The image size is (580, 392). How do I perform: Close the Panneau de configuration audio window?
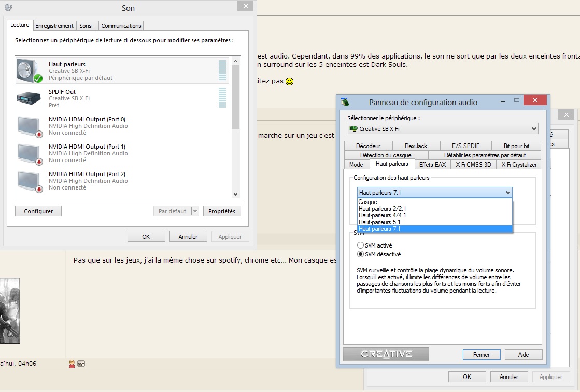[x=535, y=100]
